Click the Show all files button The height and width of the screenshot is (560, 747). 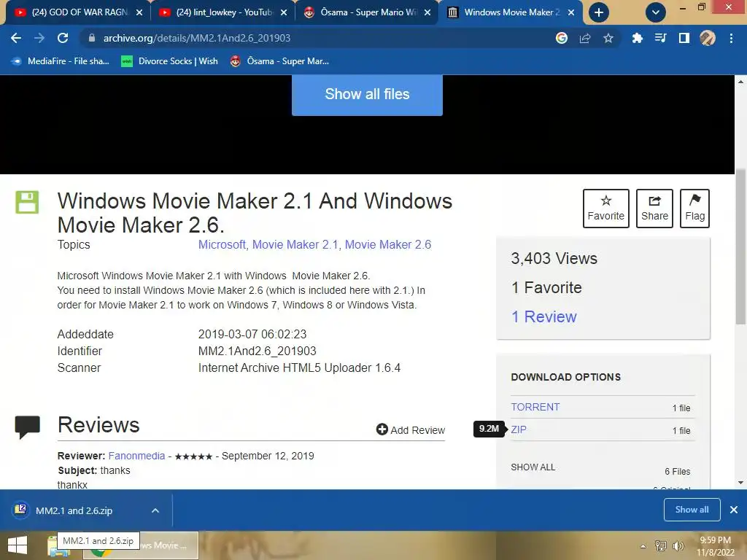[367, 94]
